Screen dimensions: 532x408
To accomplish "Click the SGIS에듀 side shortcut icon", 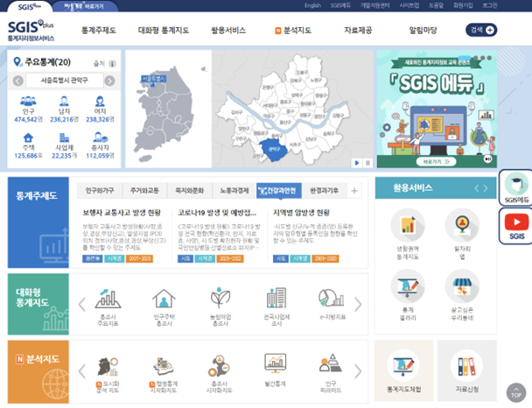I will click(x=516, y=187).
